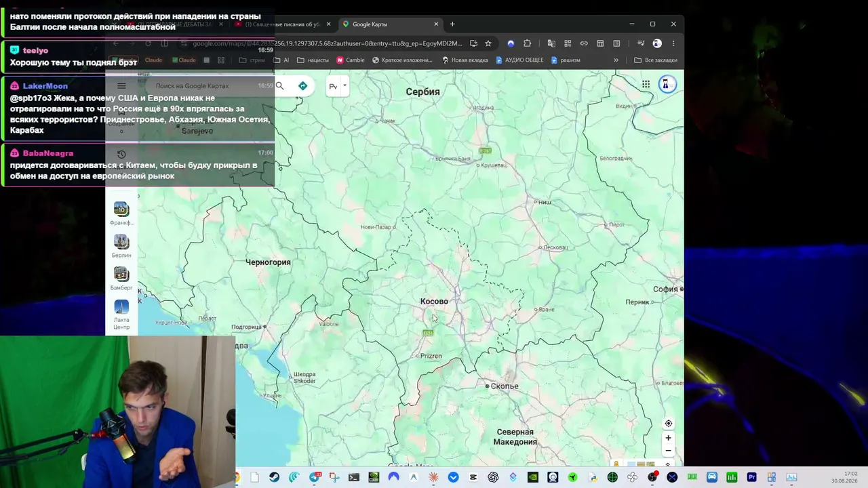Click the Prizren town label
Viewport: 868px width, 488px height.
pyautogui.click(x=431, y=356)
